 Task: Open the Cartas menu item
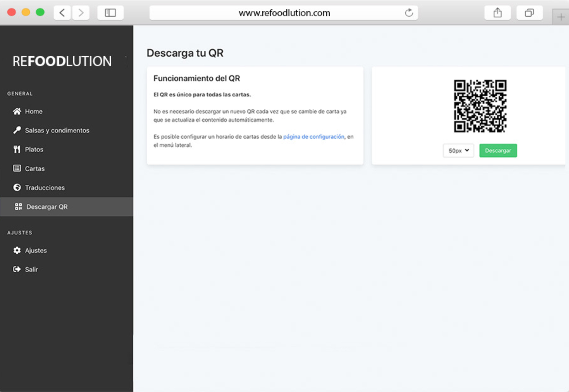[x=35, y=168]
